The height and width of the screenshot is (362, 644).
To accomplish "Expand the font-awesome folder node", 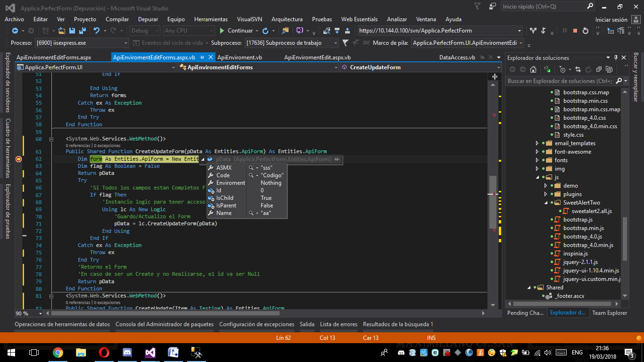I will pos(537,152).
